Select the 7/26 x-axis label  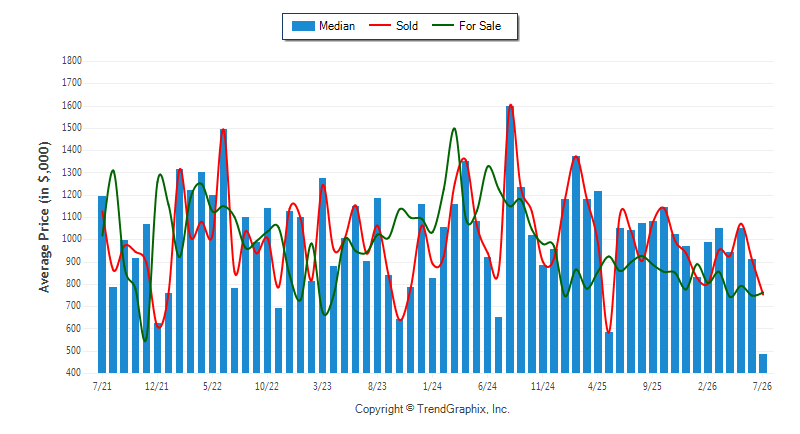click(x=762, y=386)
